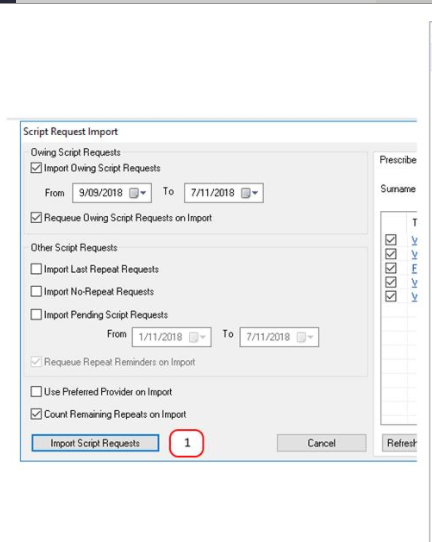
Task: Tick Import Pending Script Requests
Action: pos(36,315)
